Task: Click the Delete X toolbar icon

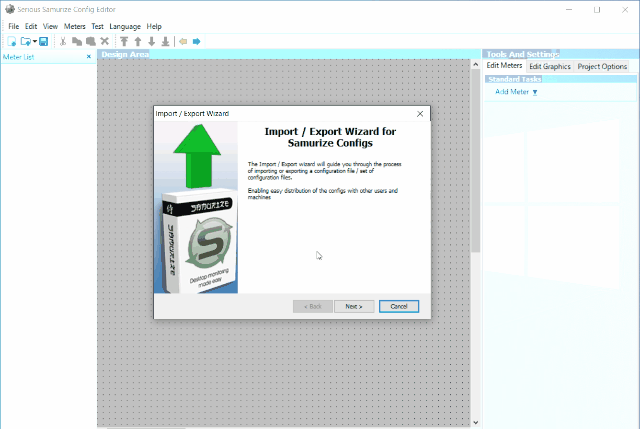Action: 104,41
